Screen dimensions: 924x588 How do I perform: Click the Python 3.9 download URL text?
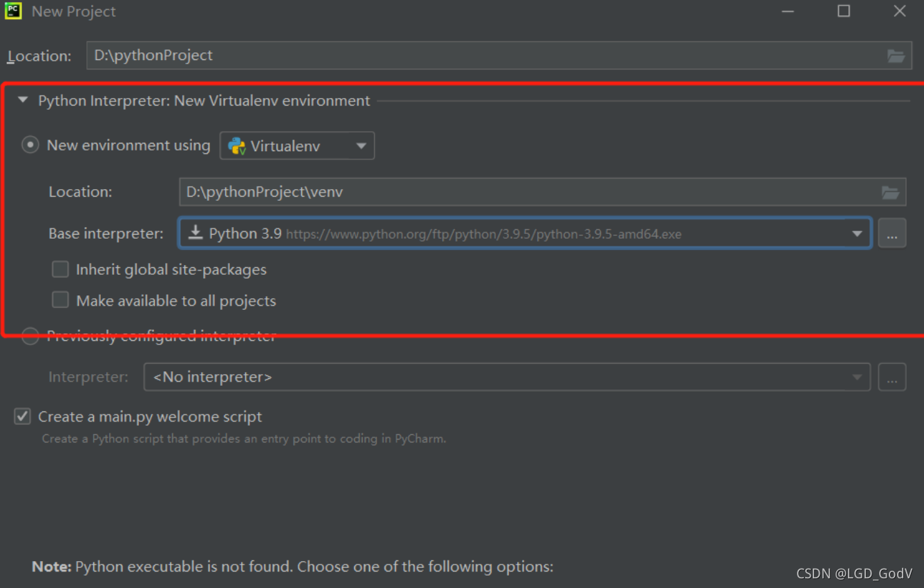(x=483, y=234)
